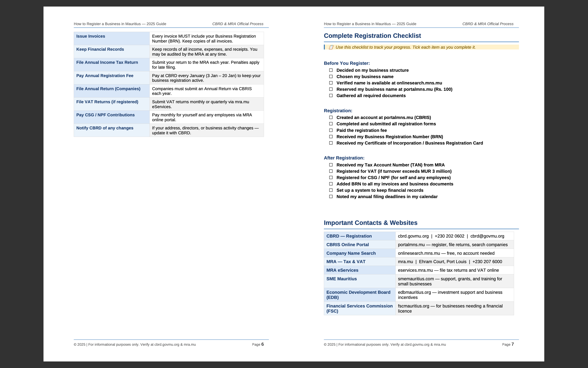Select the 'SME Mauritius' contact label
The image size is (588, 368).
(341, 279)
